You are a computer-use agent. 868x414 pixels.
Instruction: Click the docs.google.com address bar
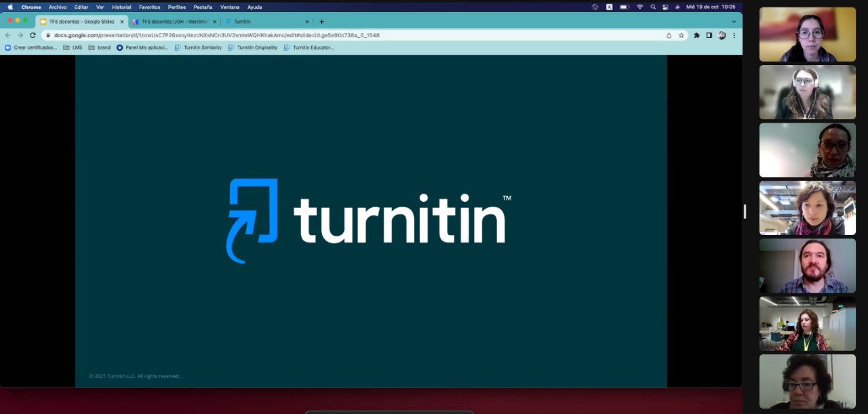click(364, 35)
